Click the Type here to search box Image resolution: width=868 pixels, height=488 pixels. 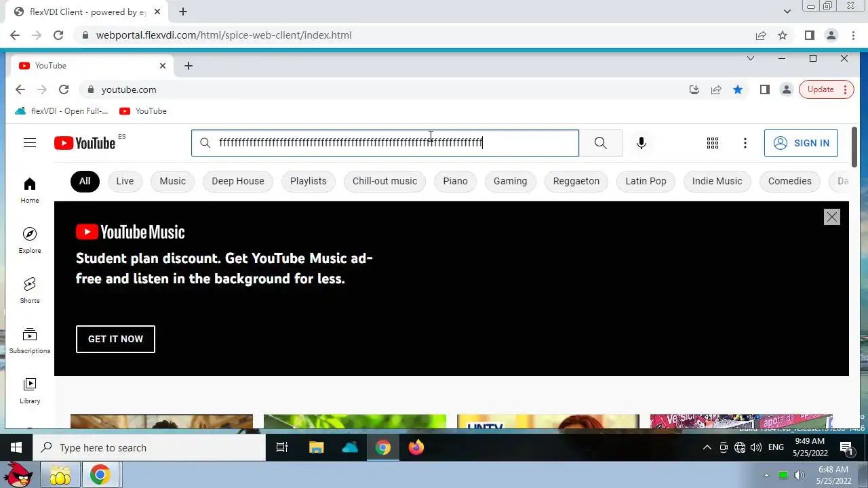pos(149,447)
